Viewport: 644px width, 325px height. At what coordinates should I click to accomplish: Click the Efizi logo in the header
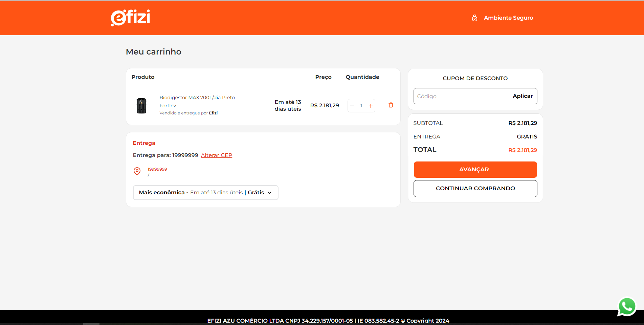(x=130, y=18)
